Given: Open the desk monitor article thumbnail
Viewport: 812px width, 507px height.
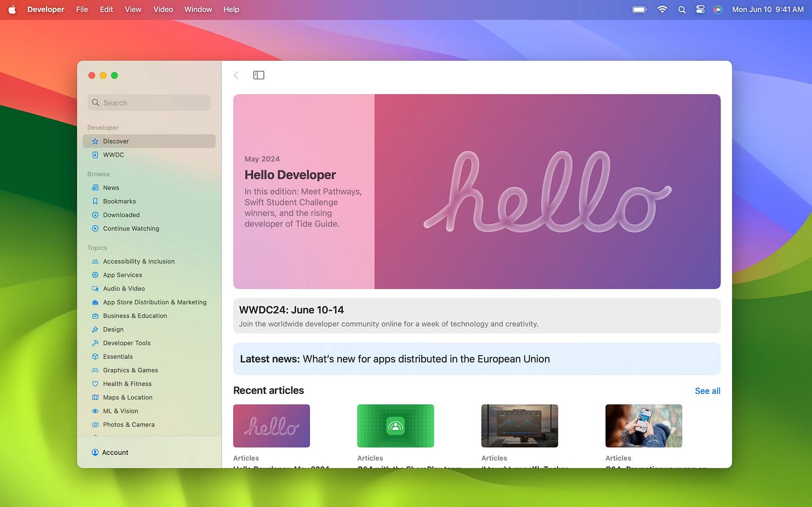Looking at the screenshot, I should (x=520, y=426).
